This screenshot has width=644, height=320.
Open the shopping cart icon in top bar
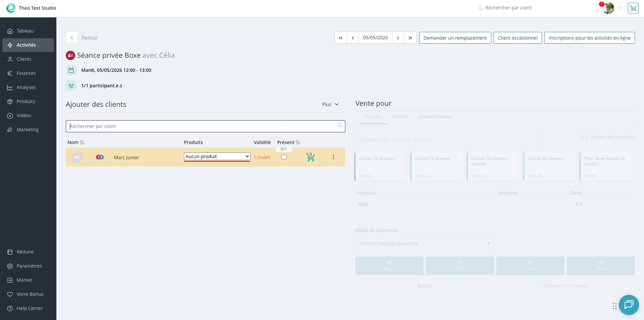(x=633, y=8)
